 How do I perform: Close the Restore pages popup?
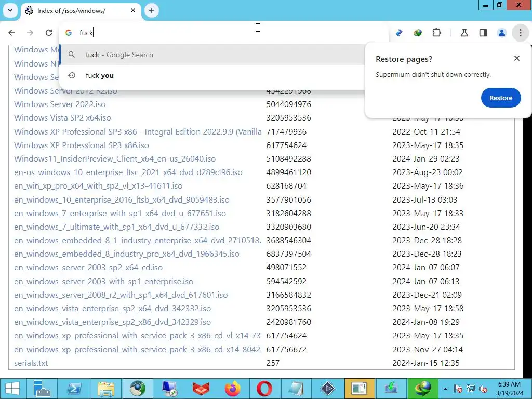tap(517, 58)
